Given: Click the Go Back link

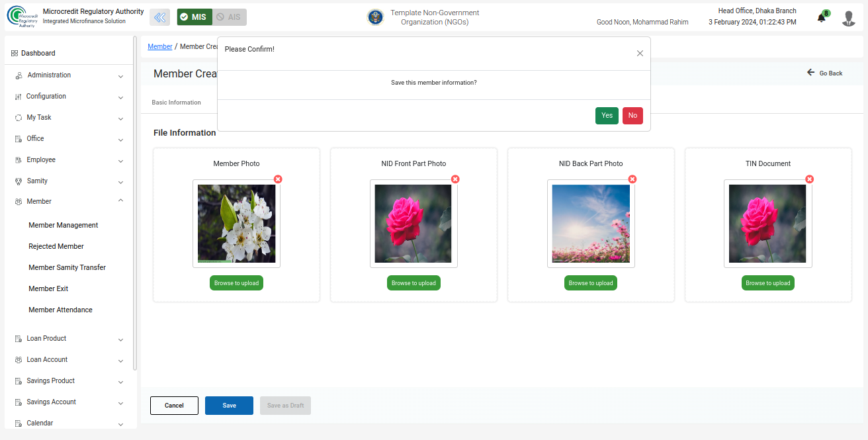Looking at the screenshot, I should [x=824, y=73].
